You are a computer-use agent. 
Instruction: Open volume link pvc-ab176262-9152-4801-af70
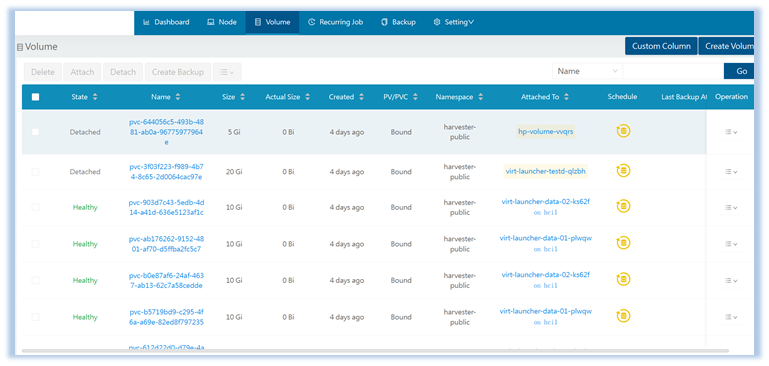(x=166, y=244)
